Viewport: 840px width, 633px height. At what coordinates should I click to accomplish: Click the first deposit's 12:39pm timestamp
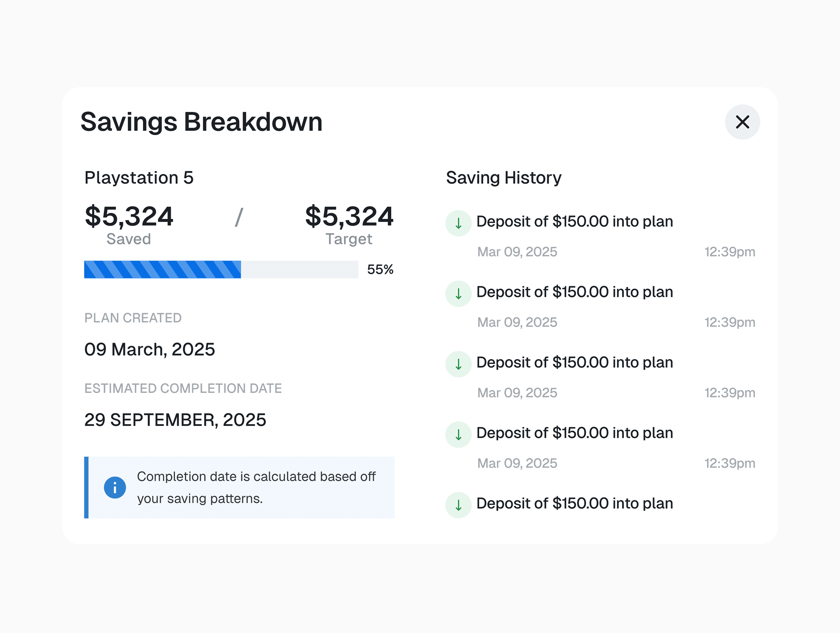click(x=729, y=252)
